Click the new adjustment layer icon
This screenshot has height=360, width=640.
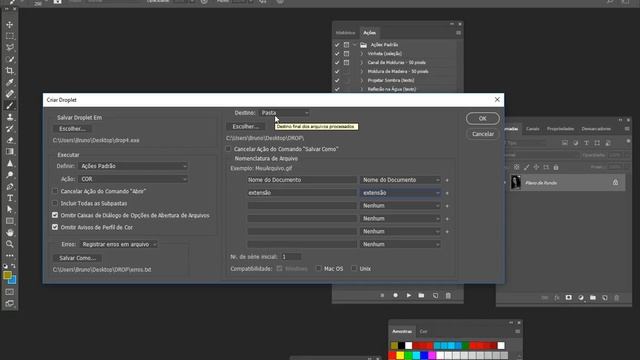581,298
